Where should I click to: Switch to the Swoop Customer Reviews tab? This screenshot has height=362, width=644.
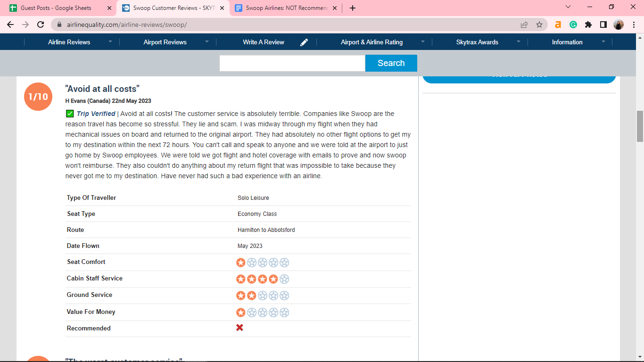click(x=173, y=8)
